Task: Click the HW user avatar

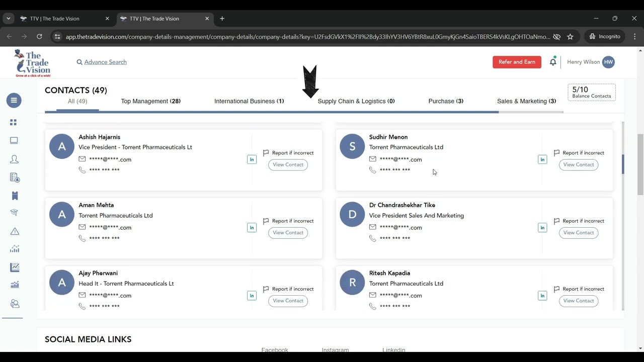Action: click(x=608, y=62)
